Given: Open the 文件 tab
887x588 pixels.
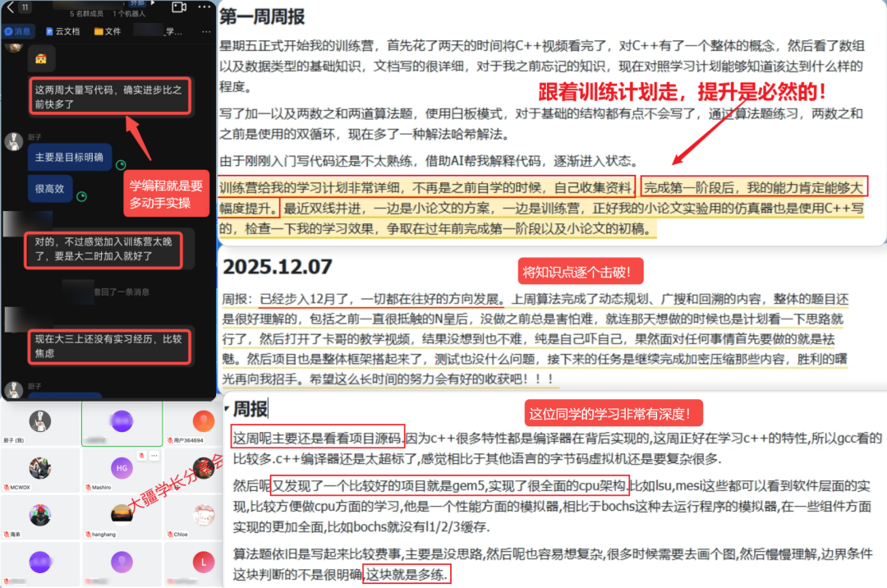Looking at the screenshot, I should click(108, 31).
